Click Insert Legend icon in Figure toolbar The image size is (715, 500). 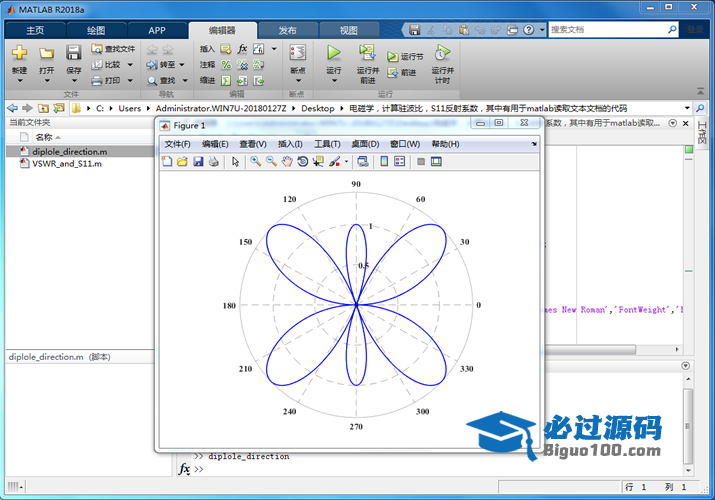[x=399, y=161]
